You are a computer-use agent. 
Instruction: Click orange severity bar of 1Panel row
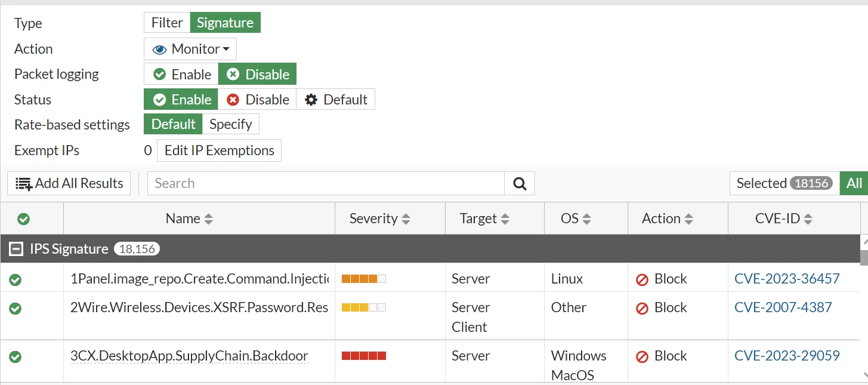click(363, 279)
